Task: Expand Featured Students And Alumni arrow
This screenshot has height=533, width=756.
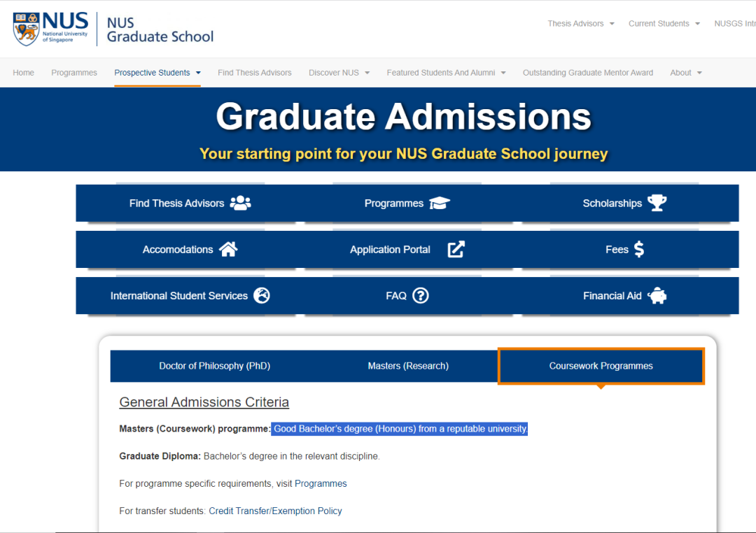Action: pos(503,73)
